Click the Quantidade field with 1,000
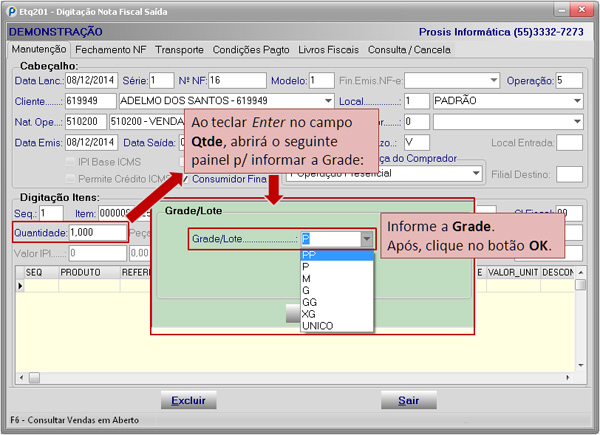The height and width of the screenshot is (435, 600). point(98,233)
